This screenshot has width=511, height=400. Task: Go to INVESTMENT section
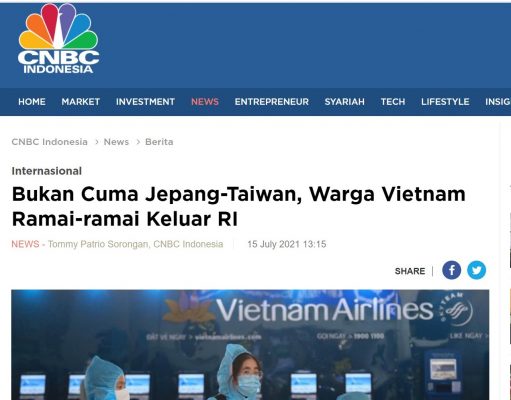(145, 102)
